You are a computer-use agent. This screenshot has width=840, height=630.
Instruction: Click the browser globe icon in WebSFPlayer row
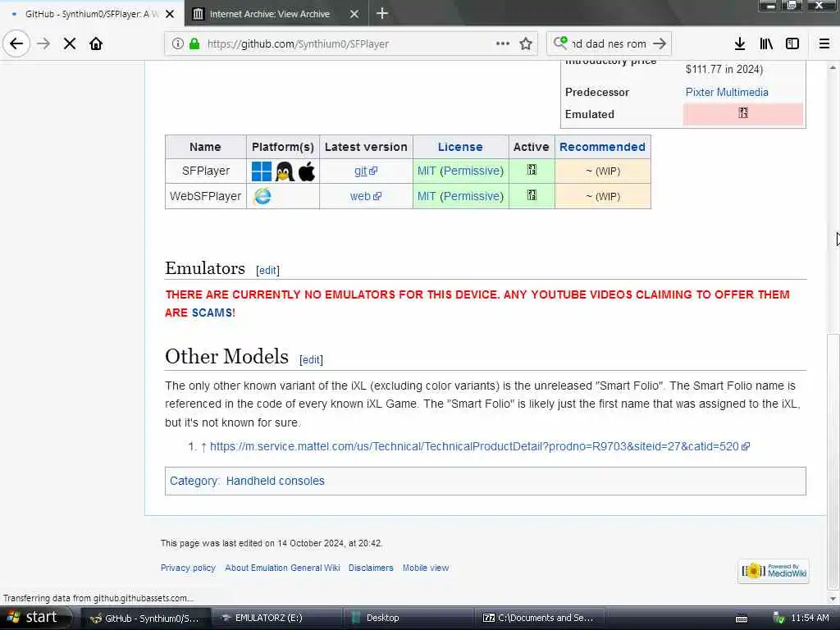(x=262, y=196)
